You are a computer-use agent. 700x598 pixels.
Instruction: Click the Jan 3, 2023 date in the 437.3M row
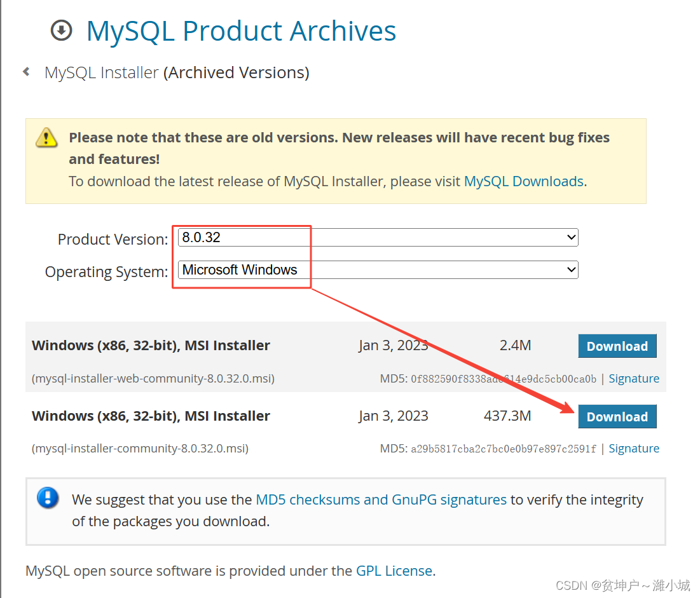coord(394,416)
